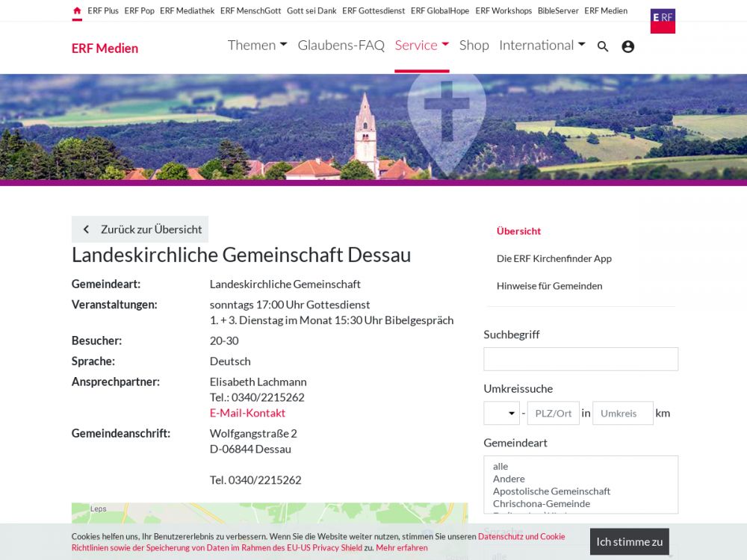Open the search magnifier icon
This screenshot has width=747, height=560.
point(603,46)
